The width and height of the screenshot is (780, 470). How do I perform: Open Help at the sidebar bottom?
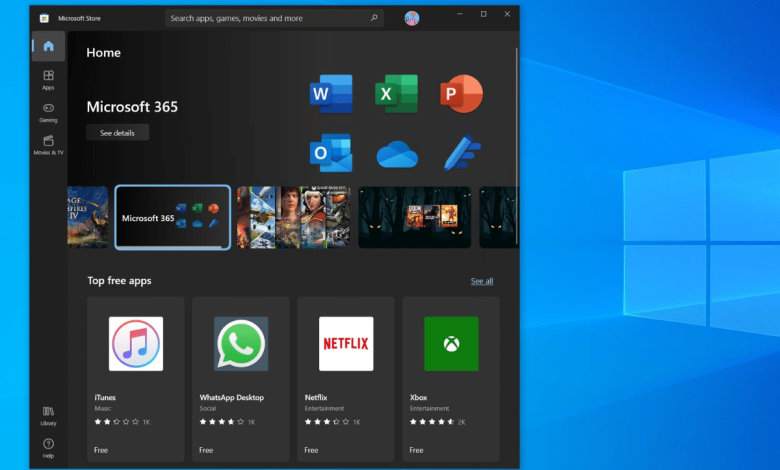(48, 448)
